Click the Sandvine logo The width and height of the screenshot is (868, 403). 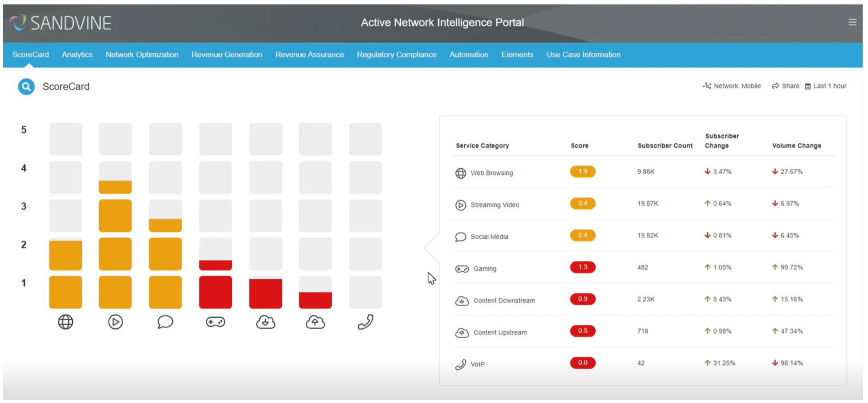(x=61, y=23)
